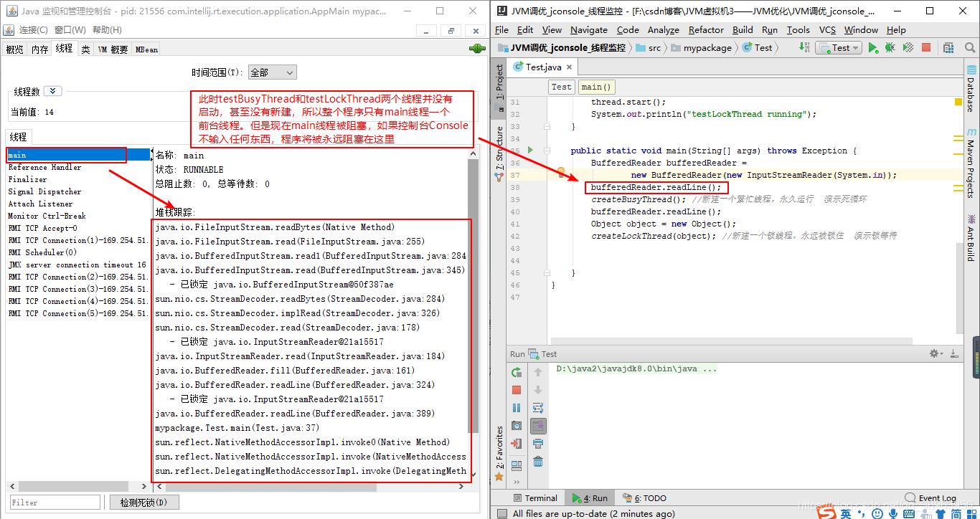Open Run panel settings gear

point(936,353)
